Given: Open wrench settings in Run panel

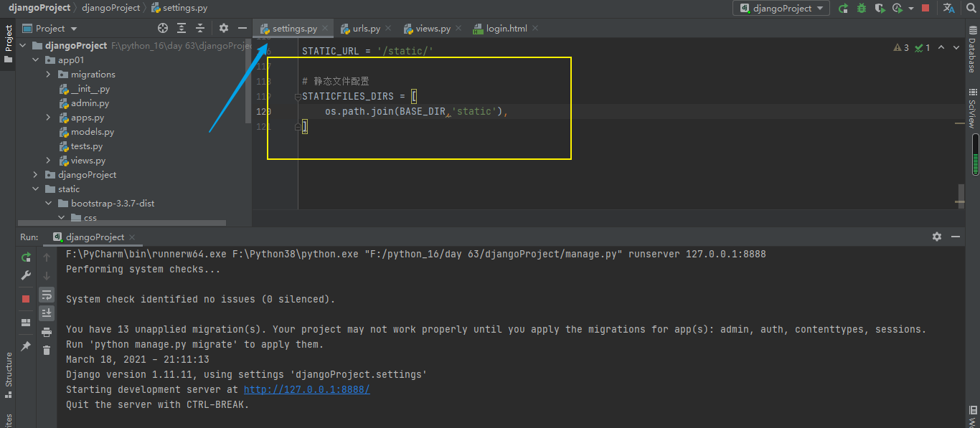Looking at the screenshot, I should coord(26,275).
